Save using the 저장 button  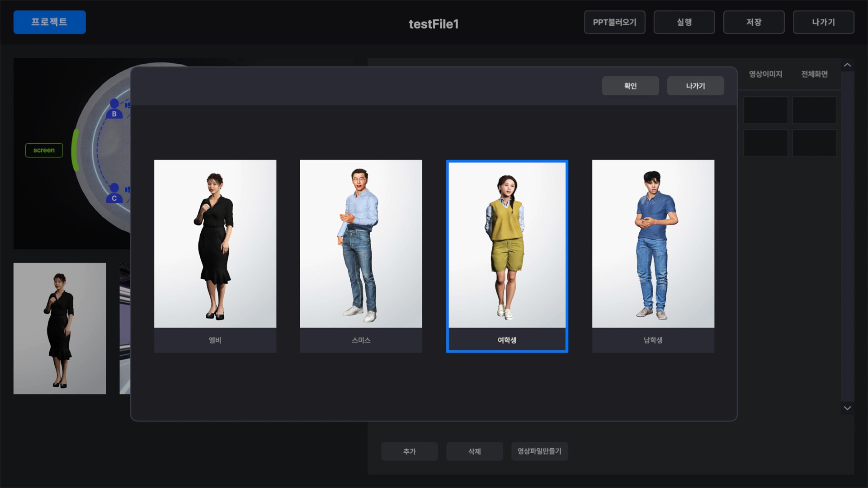[x=754, y=22]
